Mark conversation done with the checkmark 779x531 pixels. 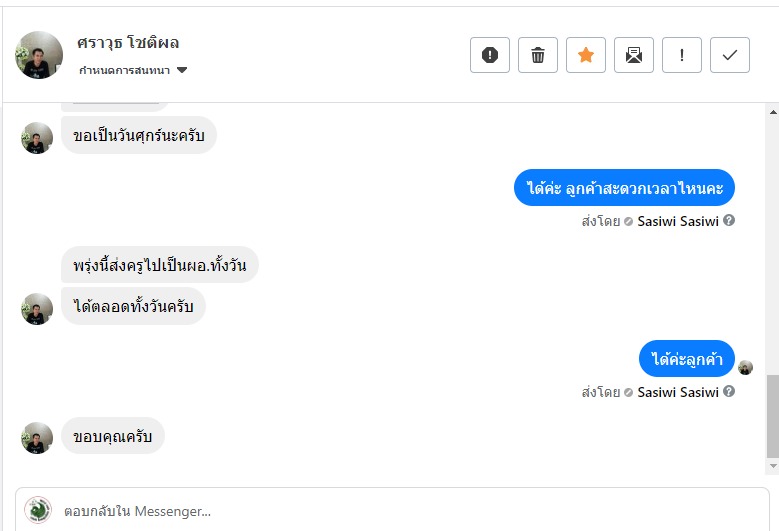click(730, 55)
